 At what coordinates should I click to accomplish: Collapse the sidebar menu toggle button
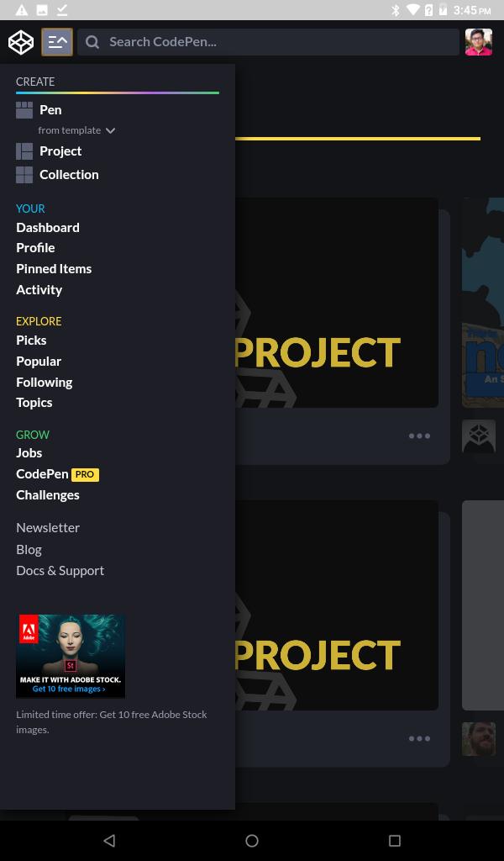click(57, 42)
